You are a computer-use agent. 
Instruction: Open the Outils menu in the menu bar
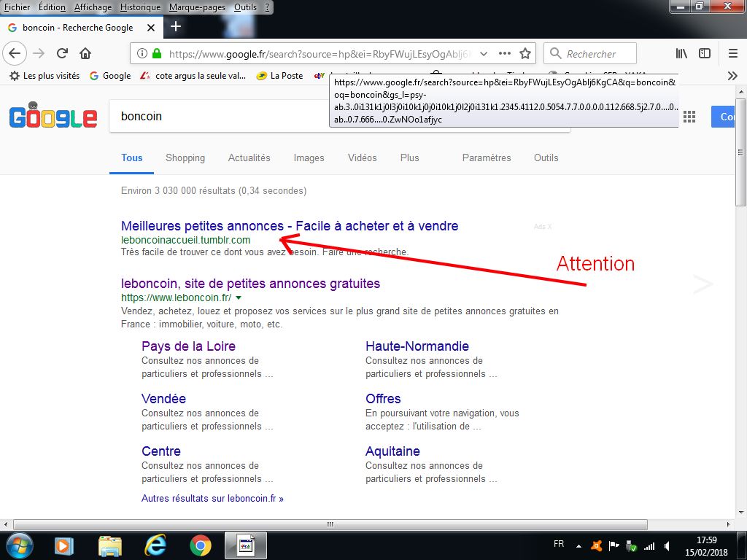point(245,7)
